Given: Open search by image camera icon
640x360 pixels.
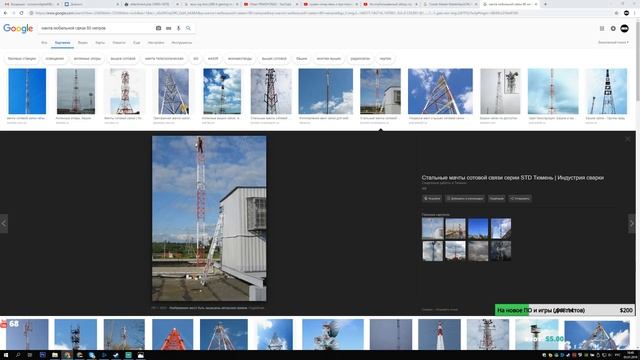Looking at the screenshot, I should (158, 28).
